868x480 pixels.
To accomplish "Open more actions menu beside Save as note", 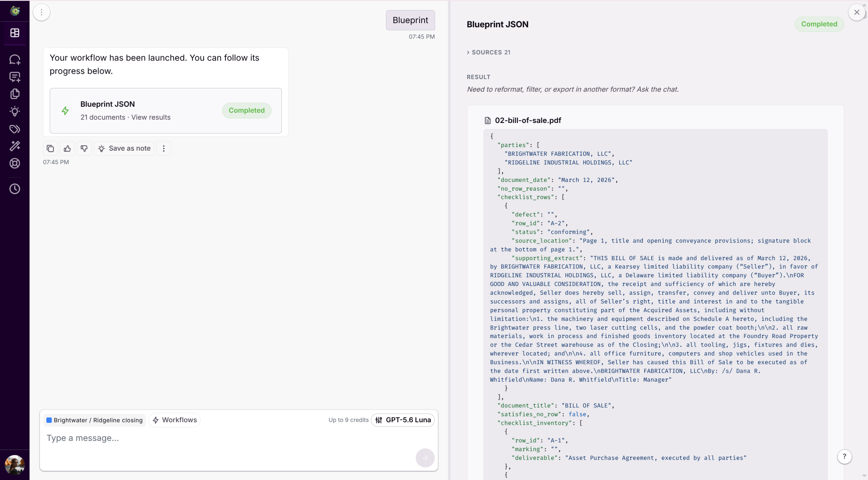I will (x=164, y=149).
